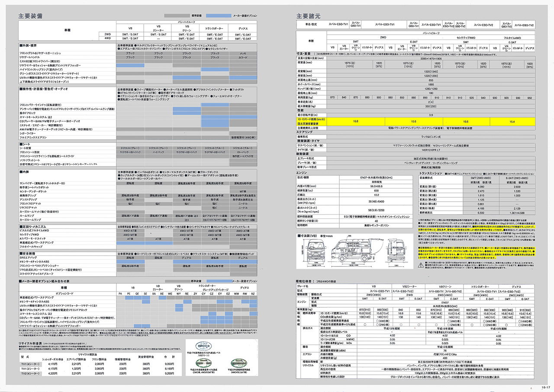Click the 主要諸元 page heading
The image size is (554, 392).
click(308, 16)
